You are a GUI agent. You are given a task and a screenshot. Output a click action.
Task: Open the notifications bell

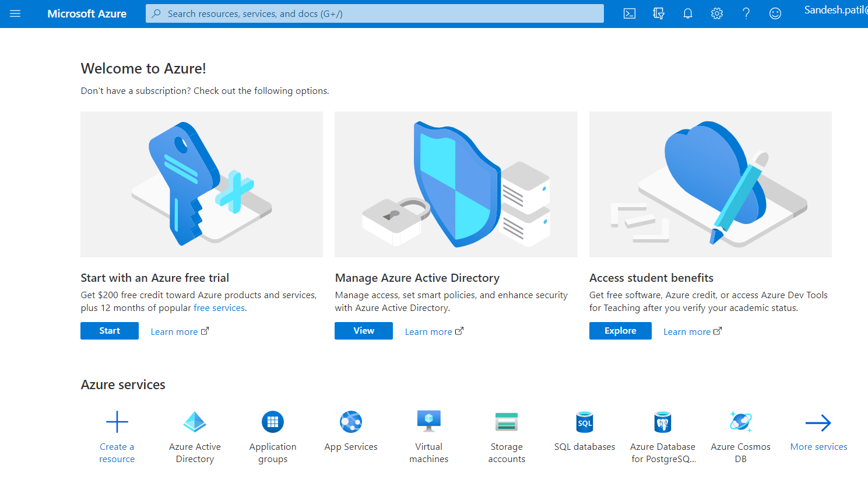pos(688,13)
